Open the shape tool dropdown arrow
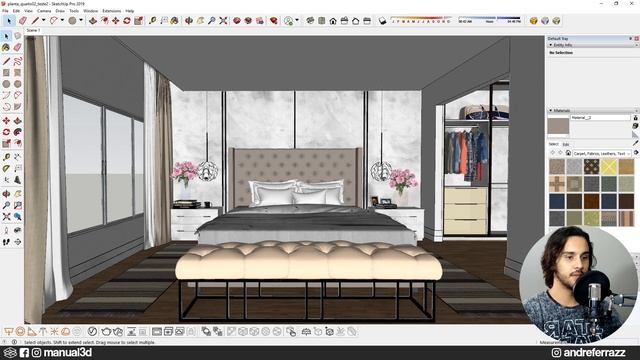This screenshot has width=640, height=360. click(x=80, y=20)
